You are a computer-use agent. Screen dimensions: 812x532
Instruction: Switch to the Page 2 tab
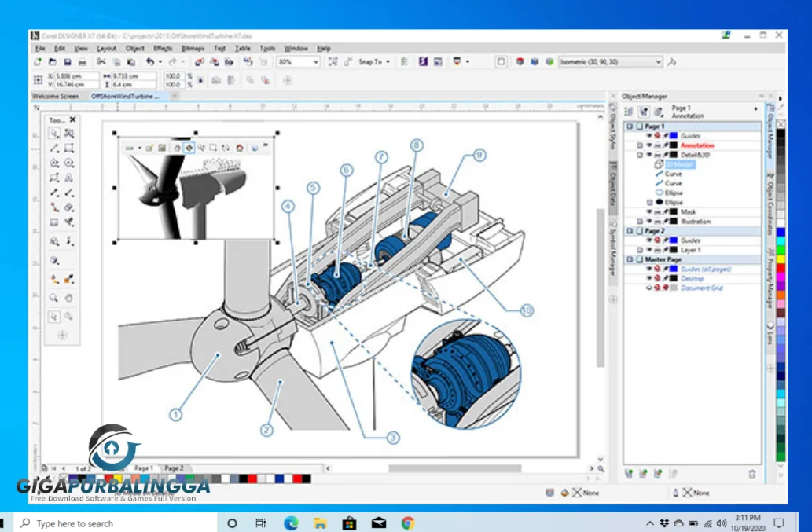pyautogui.click(x=174, y=468)
